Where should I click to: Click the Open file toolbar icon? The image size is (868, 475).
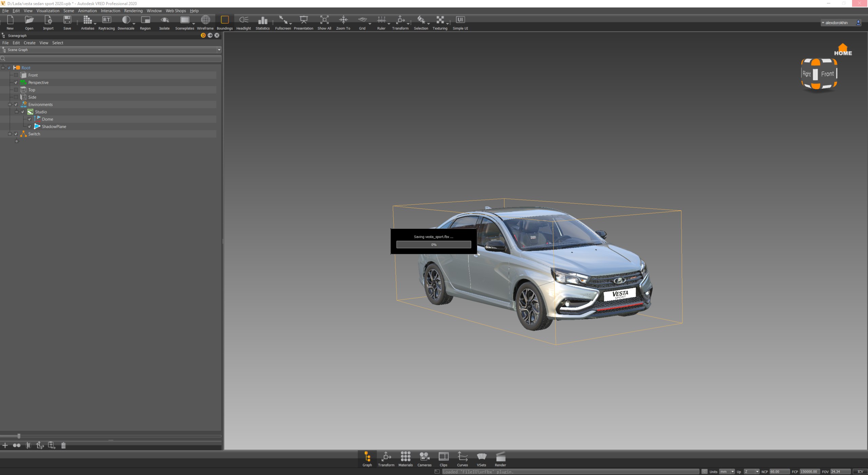[x=29, y=20]
